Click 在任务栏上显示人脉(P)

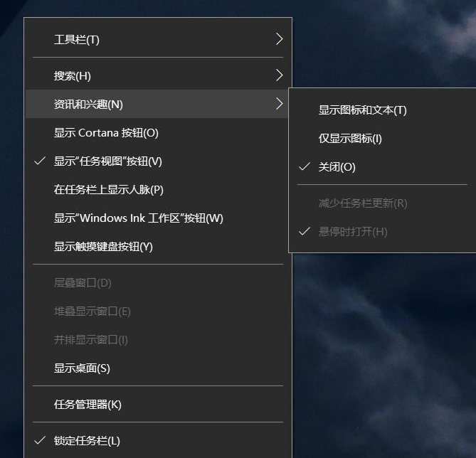pos(108,190)
